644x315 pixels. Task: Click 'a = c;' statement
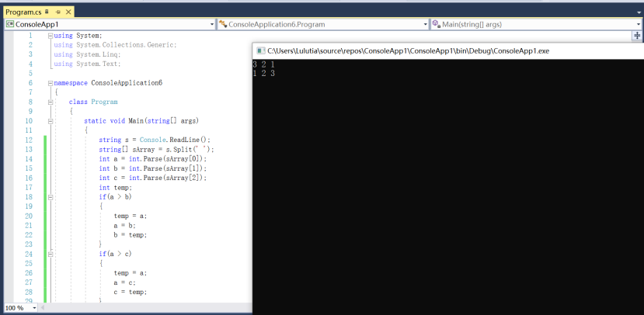click(x=124, y=282)
